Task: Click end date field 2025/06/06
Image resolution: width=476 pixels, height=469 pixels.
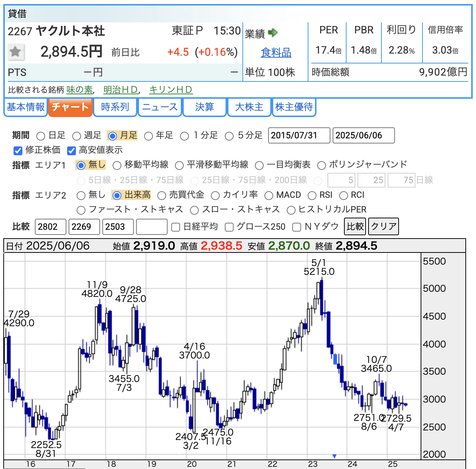Action: pos(364,135)
